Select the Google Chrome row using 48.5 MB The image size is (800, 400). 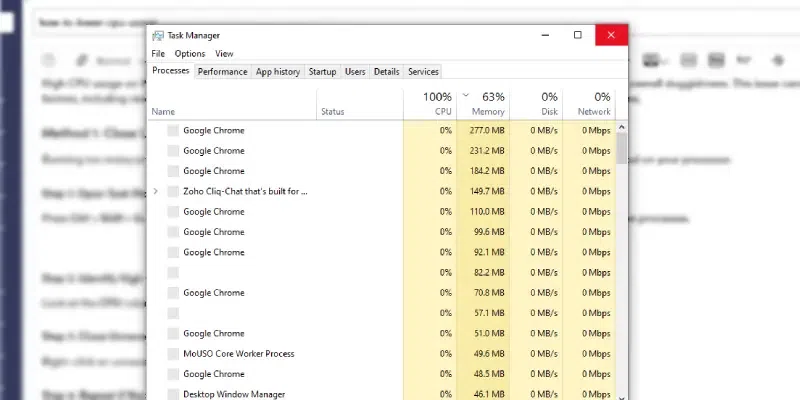[382, 374]
